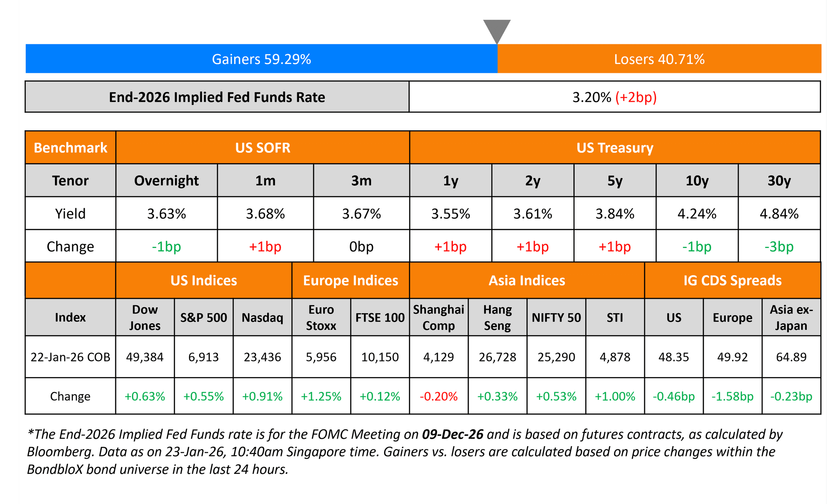Click the Asia ex-Japan CDS spread 64.89

click(x=791, y=357)
